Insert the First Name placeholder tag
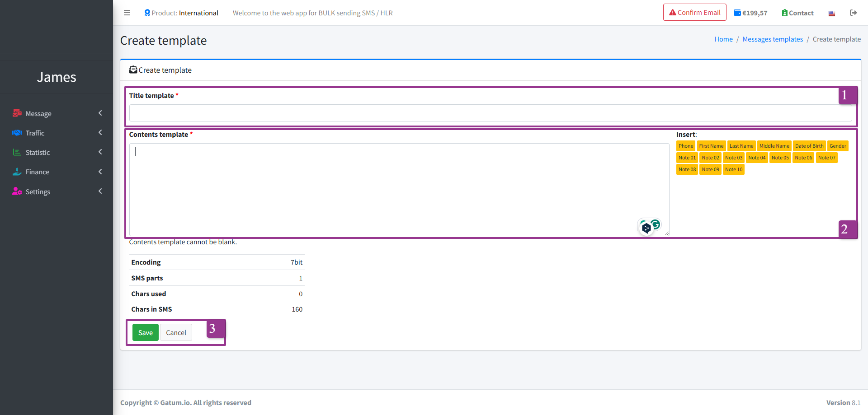 [711, 146]
